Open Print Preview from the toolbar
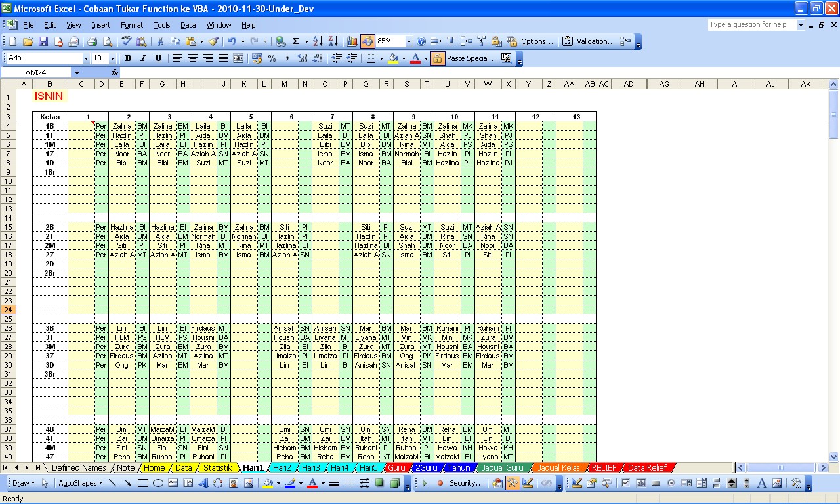 (107, 41)
